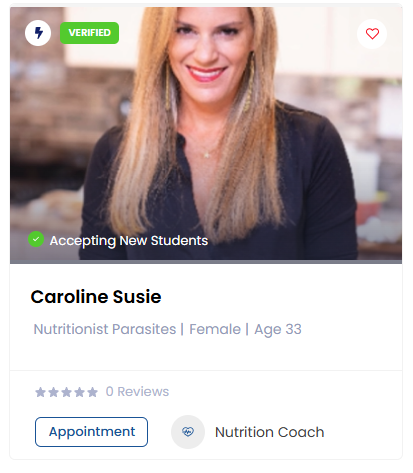Viewport: 413px width, 473px height.
Task: Click the green checkmark accepting students icon
Action: [36, 239]
